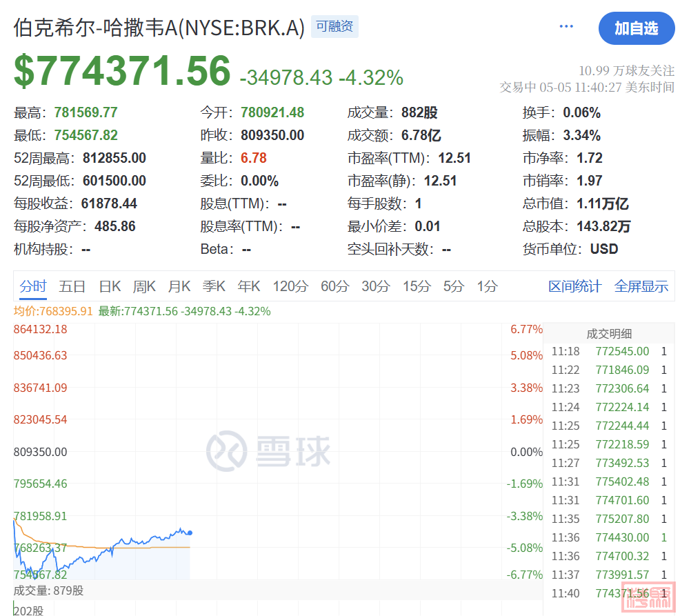This screenshot has width=680, height=616.
Task: Click the 总市值 value 1.11万亿
Action: pyautogui.click(x=603, y=203)
